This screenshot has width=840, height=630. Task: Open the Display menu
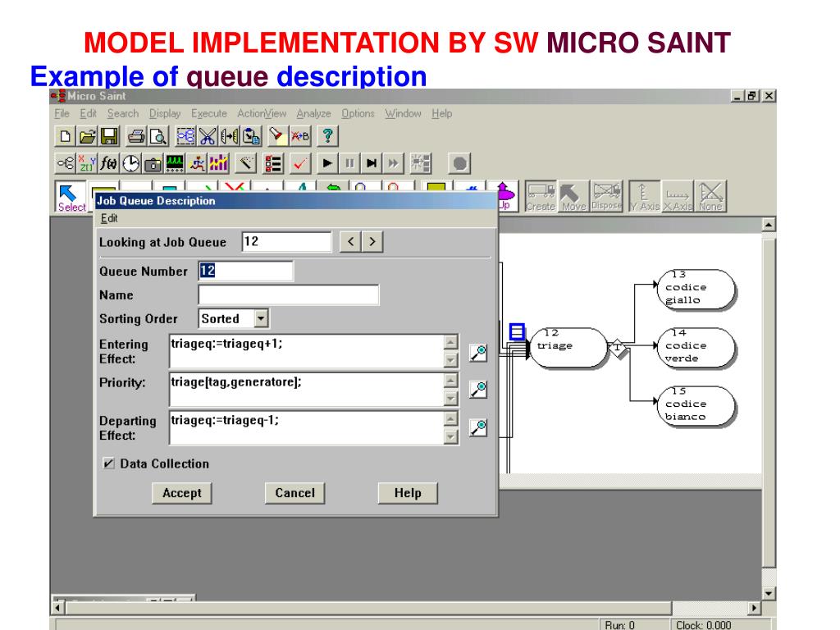pyautogui.click(x=165, y=113)
